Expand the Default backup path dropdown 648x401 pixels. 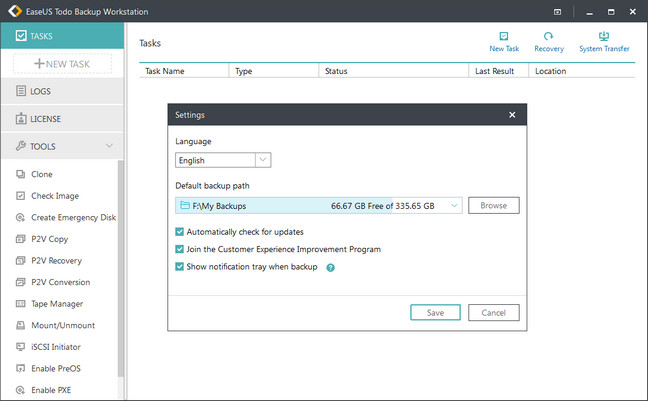pyautogui.click(x=454, y=205)
